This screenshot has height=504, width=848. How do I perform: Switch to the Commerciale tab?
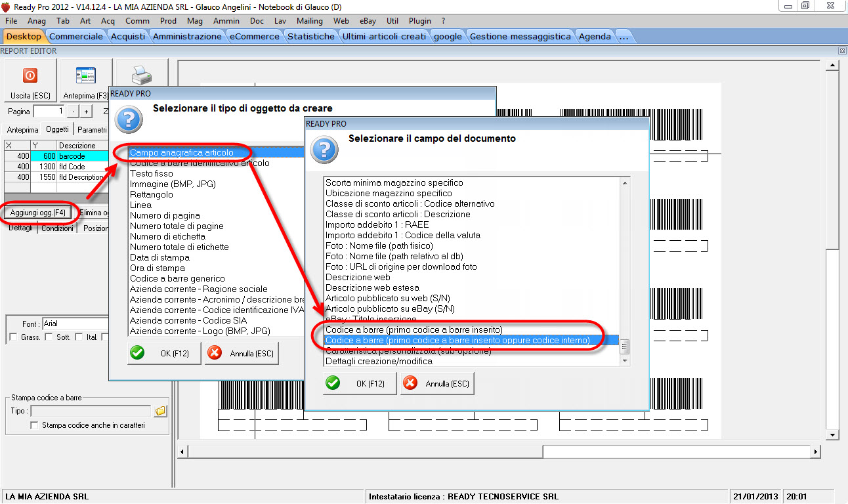(76, 36)
